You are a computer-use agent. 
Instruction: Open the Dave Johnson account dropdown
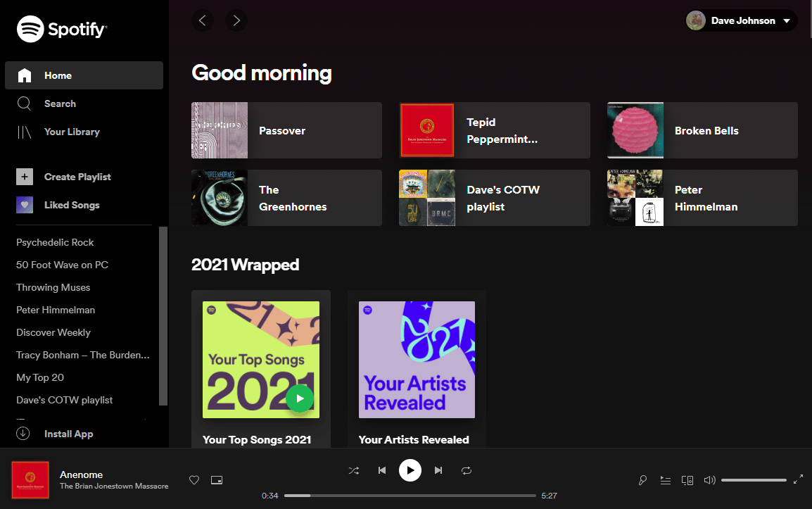741,20
